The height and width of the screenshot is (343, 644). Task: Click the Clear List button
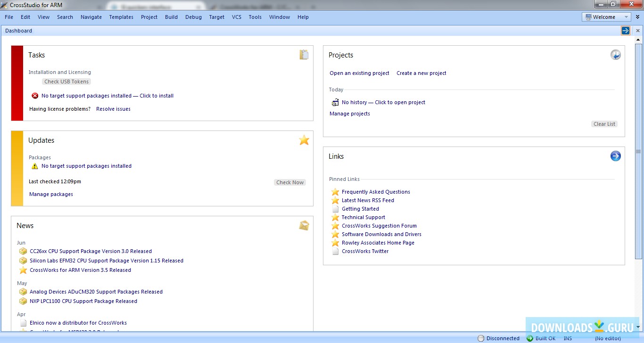[x=604, y=124]
